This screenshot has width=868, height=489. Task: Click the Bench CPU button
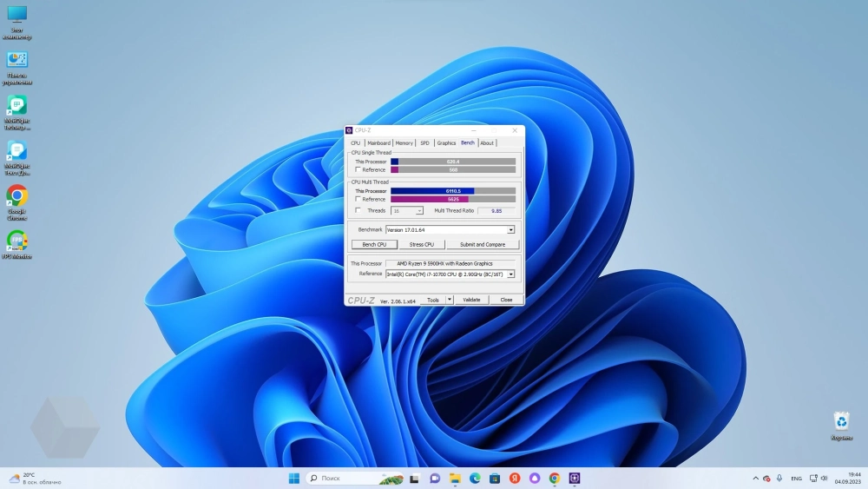tap(374, 245)
